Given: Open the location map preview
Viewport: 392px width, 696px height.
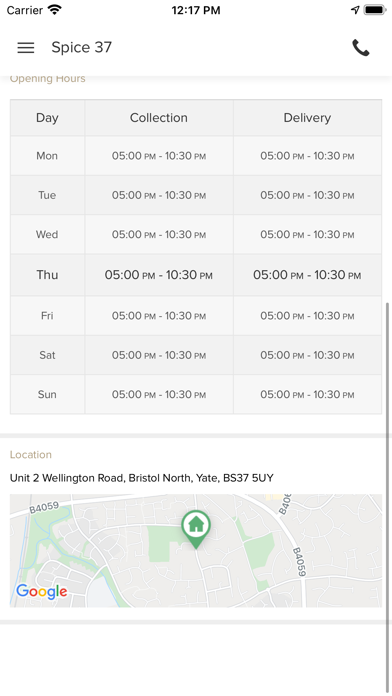Looking at the screenshot, I should [196, 550].
